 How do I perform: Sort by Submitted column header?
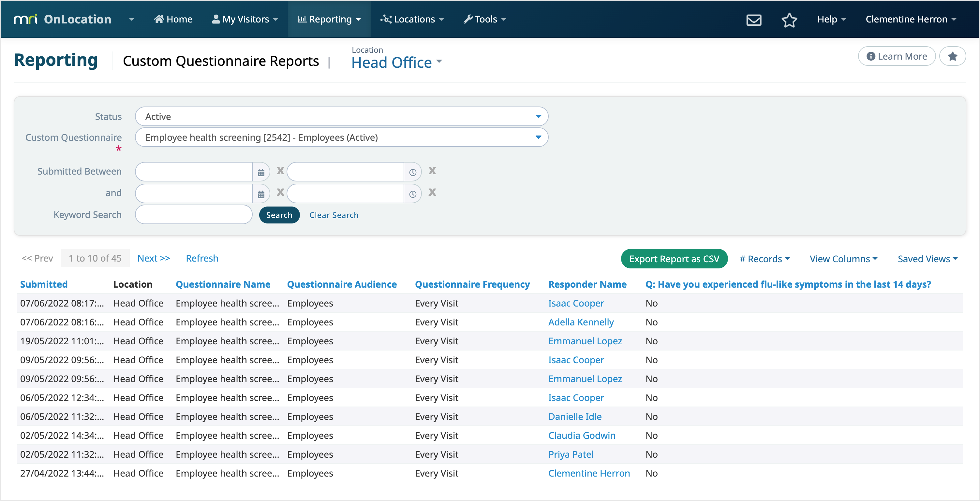[44, 284]
